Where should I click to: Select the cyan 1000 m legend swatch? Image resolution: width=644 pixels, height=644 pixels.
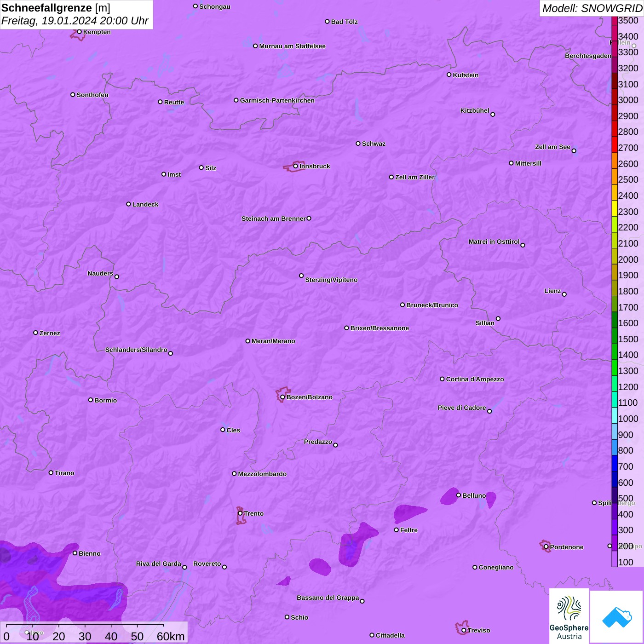[615, 415]
